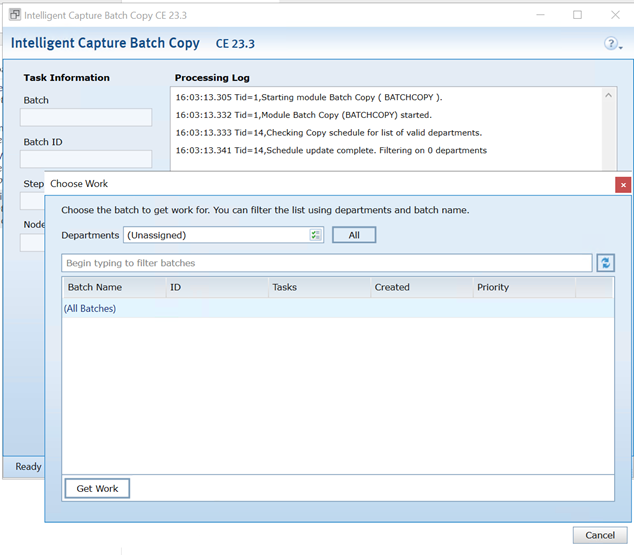This screenshot has height=555, width=634.
Task: Click log line 'Checking Copy schedule for list'
Action: [329, 133]
